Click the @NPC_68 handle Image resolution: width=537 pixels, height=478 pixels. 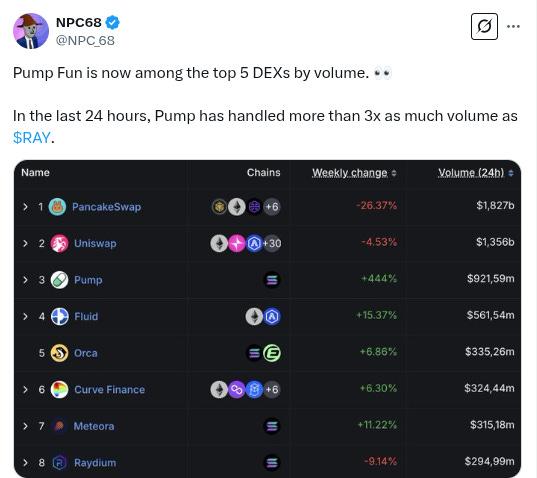click(85, 40)
